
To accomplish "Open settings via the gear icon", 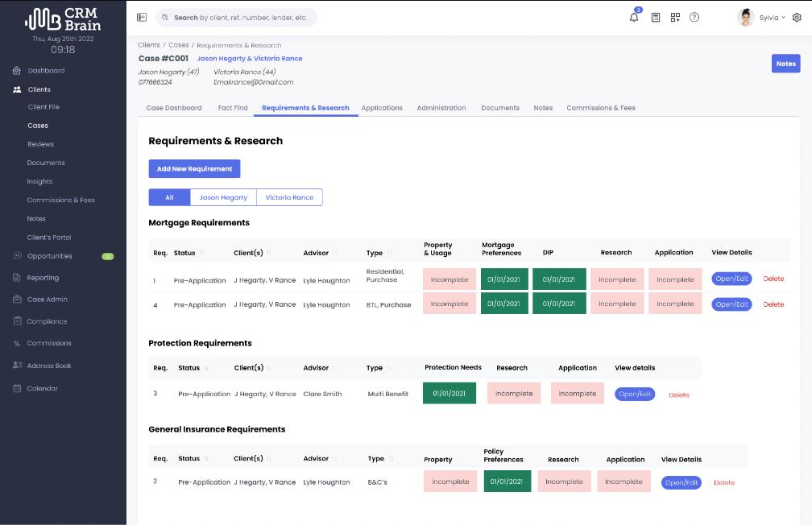I will pos(797,17).
